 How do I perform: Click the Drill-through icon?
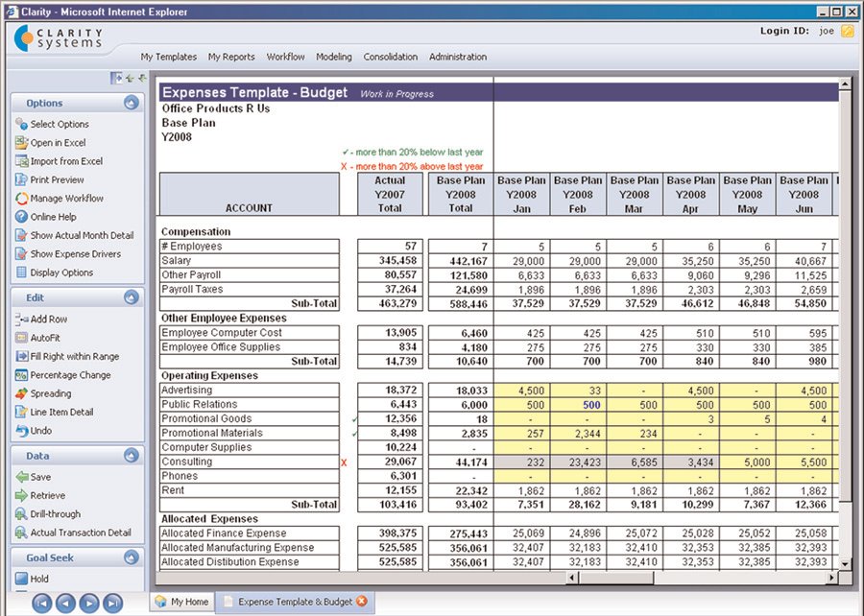[21, 514]
